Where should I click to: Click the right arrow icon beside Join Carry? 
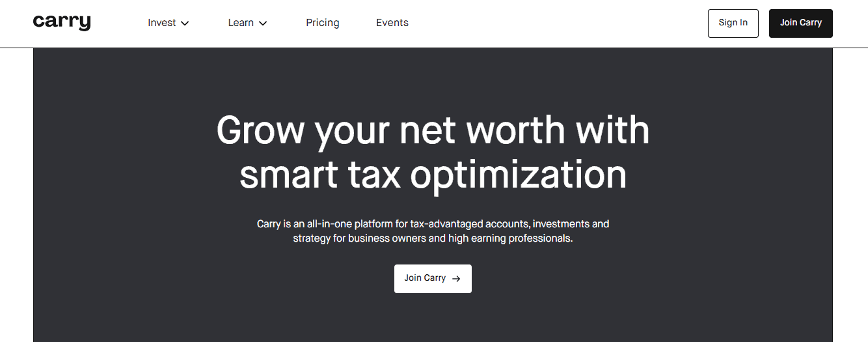456,279
